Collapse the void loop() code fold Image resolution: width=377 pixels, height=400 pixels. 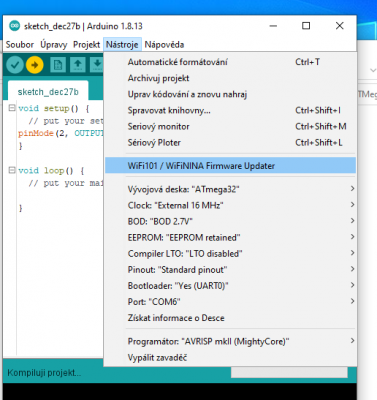(x=12, y=170)
